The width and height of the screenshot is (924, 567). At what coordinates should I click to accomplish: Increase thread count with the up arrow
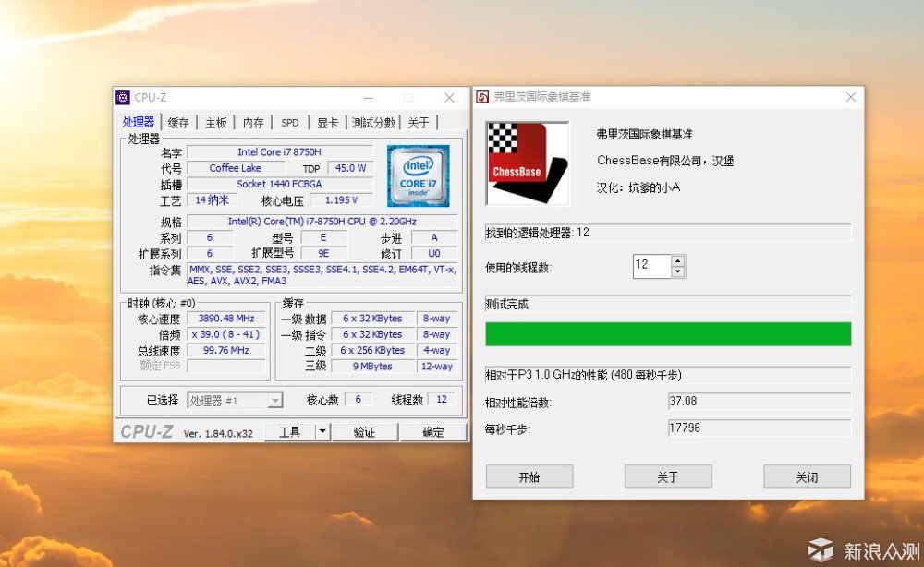tap(679, 261)
